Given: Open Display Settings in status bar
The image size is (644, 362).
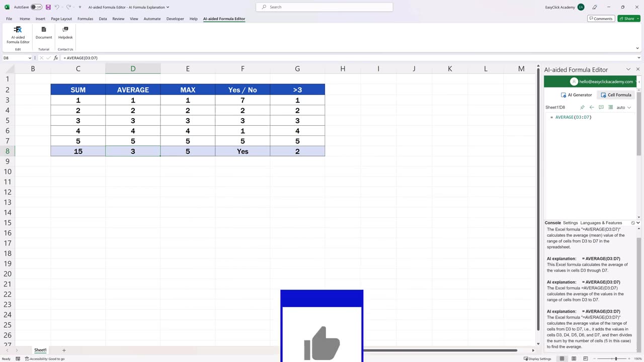Looking at the screenshot, I should (538, 358).
